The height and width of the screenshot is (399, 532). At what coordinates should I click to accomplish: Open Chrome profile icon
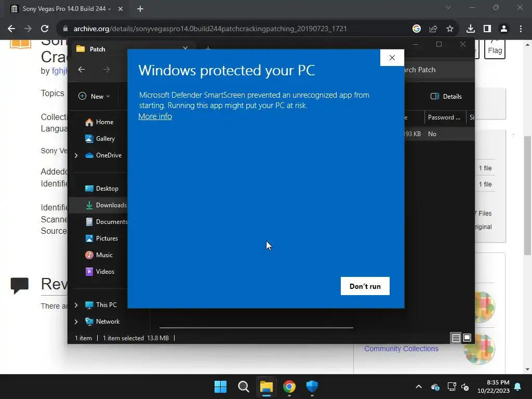click(x=504, y=29)
